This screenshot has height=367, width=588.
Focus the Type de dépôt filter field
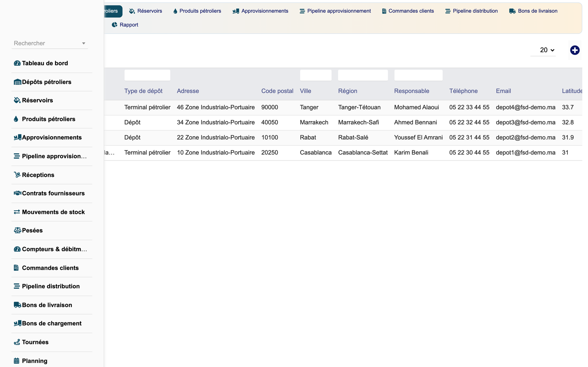point(147,75)
